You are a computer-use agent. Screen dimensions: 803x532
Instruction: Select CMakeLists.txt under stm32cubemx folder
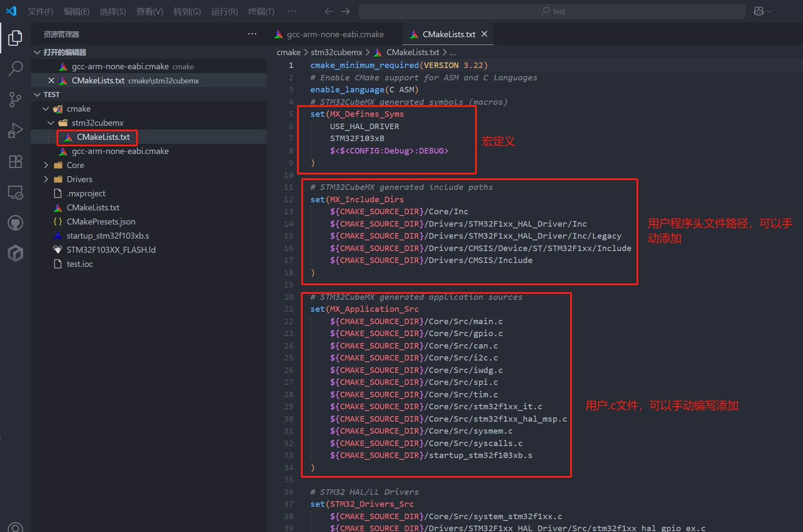(x=149, y=137)
